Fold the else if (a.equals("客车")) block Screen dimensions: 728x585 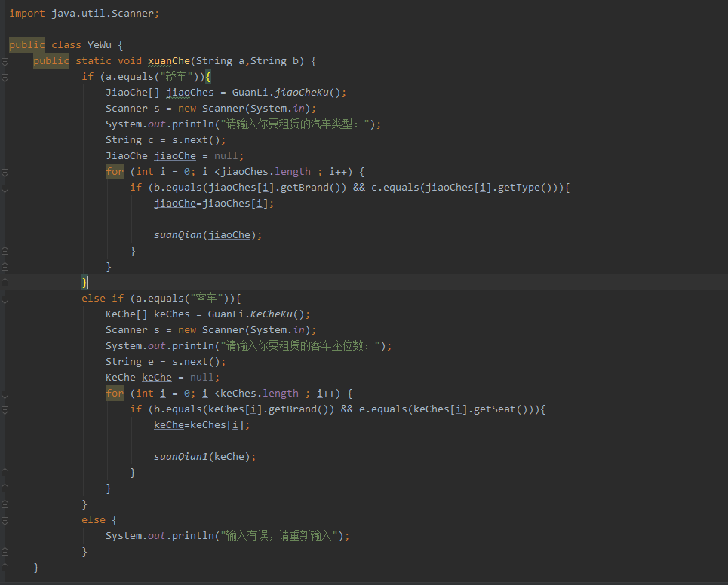[5, 299]
